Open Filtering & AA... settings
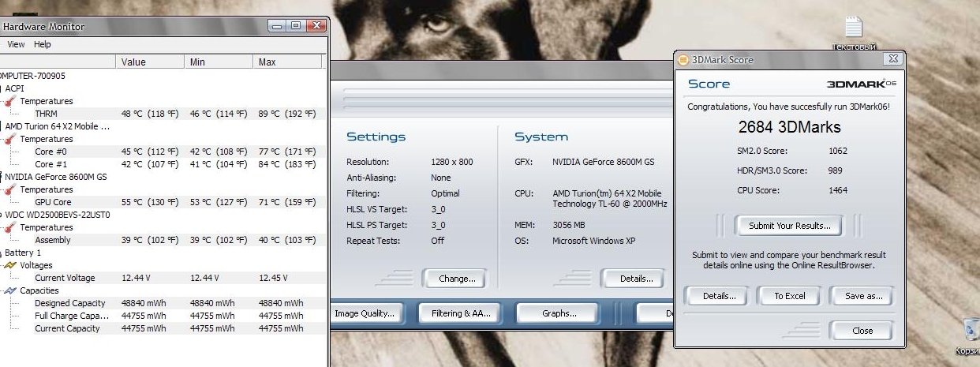Image resolution: width=980 pixels, height=367 pixels. (461, 313)
